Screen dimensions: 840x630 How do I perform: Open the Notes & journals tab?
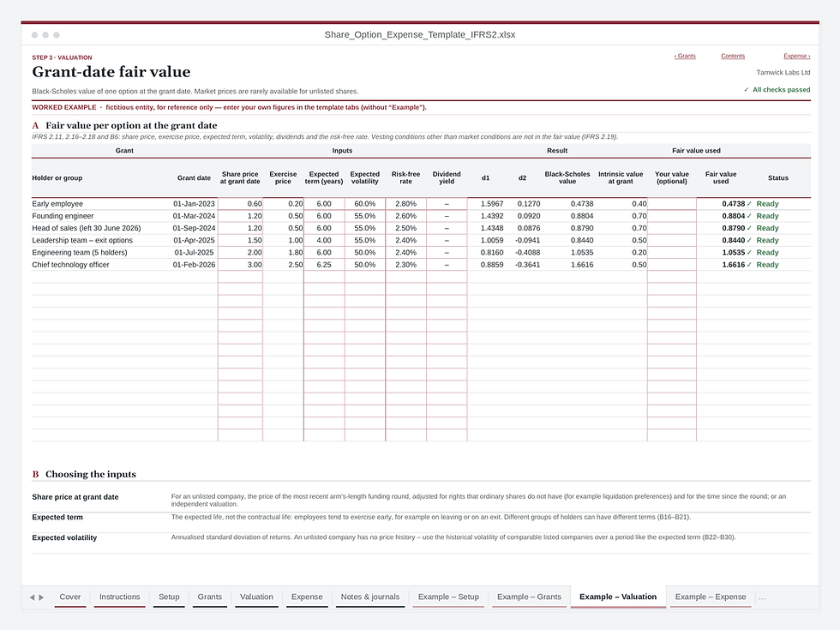pos(370,597)
